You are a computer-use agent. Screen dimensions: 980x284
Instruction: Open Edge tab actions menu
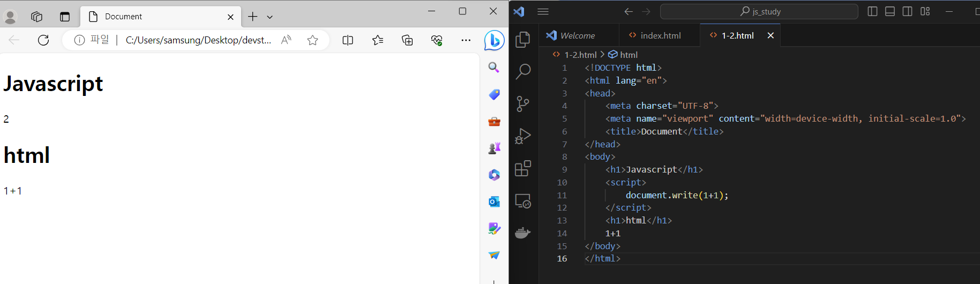click(x=65, y=17)
